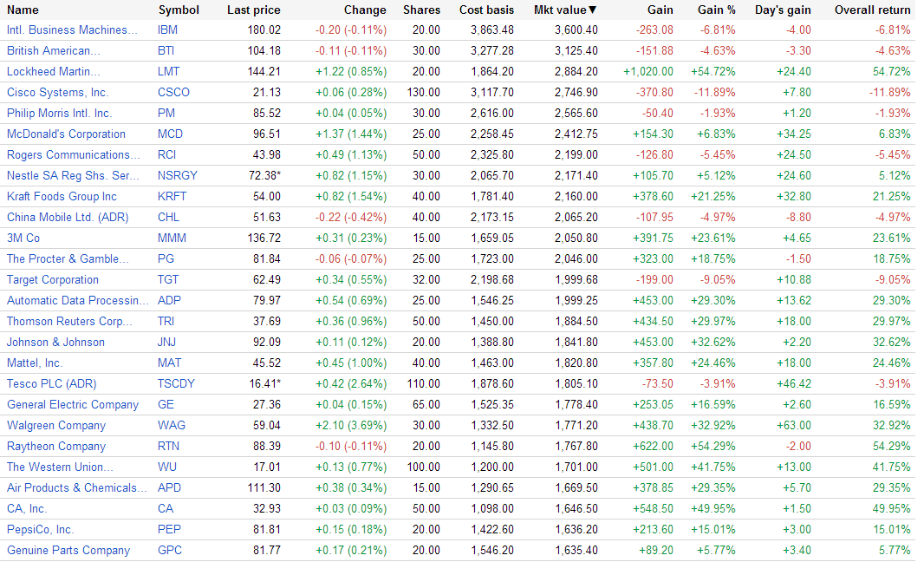Open Raytheon Company link

(x=56, y=446)
